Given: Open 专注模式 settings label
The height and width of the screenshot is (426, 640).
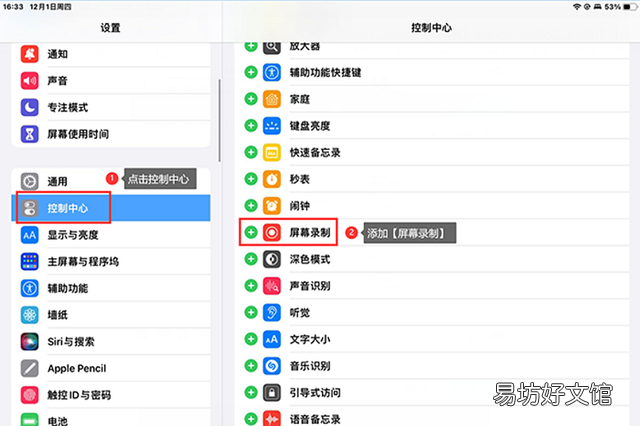Looking at the screenshot, I should (68, 107).
